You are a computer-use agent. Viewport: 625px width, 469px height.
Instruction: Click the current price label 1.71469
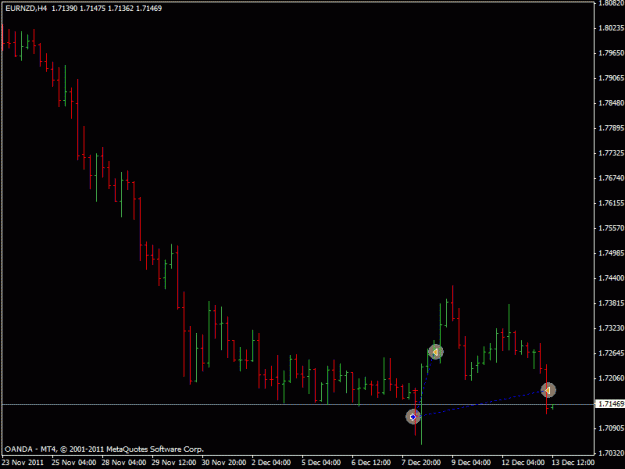click(610, 404)
